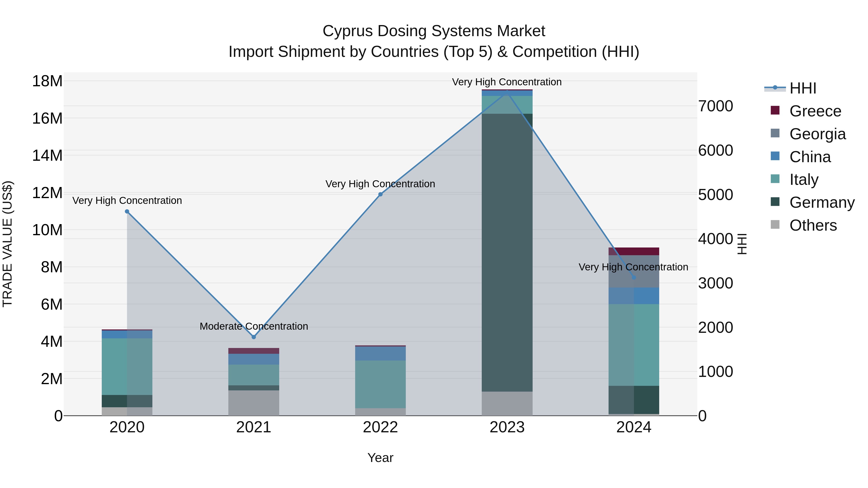Screen dimensions: 868x488
Task: Click the 2020 HHI data point marker
Action: point(127,212)
